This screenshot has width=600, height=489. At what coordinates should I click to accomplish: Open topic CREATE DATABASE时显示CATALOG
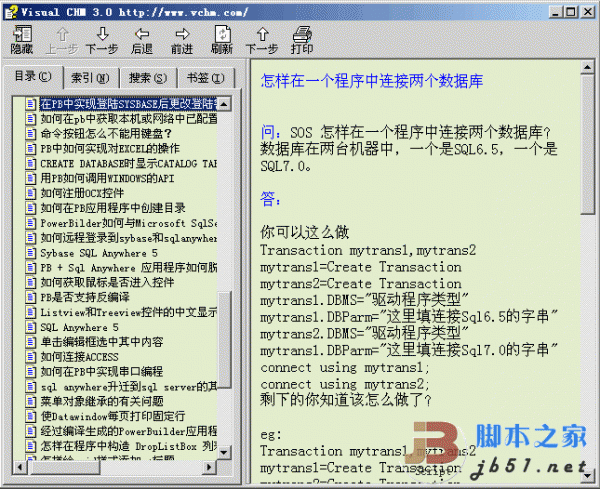point(129,163)
